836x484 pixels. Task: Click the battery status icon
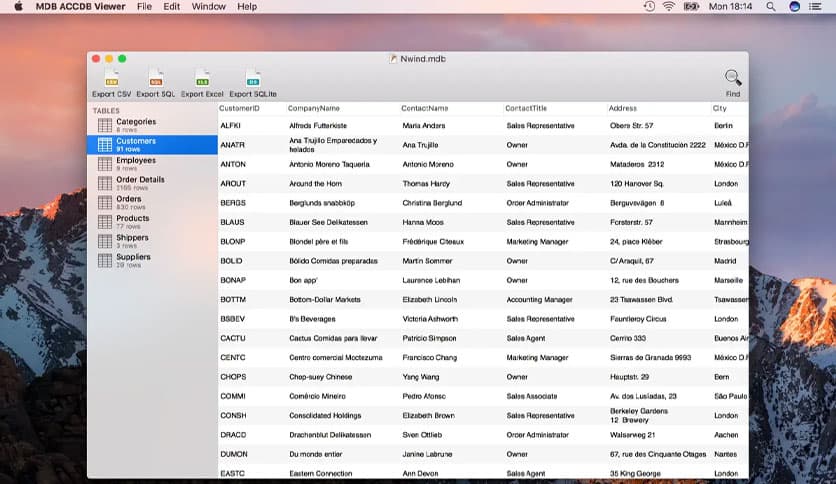[x=692, y=6]
